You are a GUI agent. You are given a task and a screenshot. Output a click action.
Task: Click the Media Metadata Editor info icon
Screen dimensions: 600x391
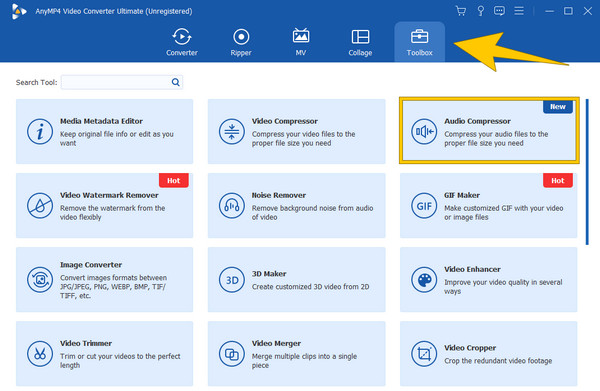click(40, 132)
